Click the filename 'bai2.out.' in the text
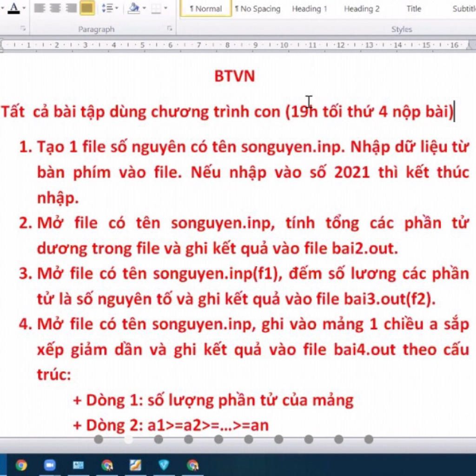Viewport: 476px width, 476px height. (x=364, y=248)
